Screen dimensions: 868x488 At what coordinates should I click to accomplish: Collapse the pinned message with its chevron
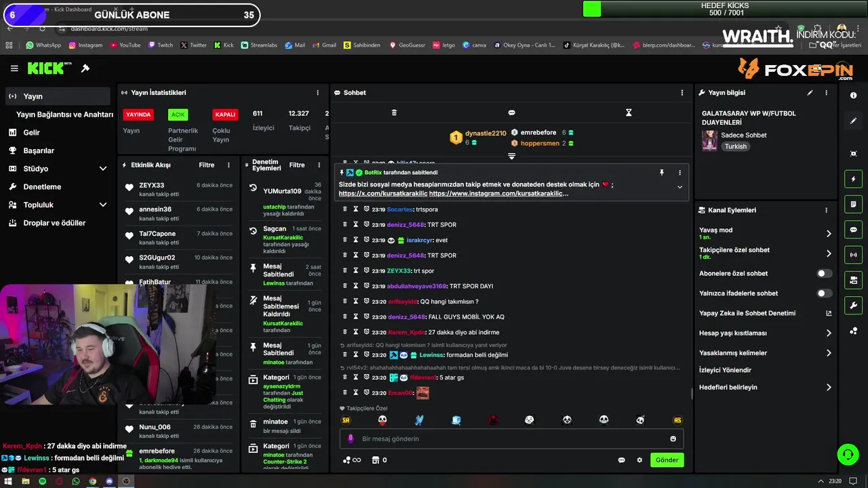point(679,187)
